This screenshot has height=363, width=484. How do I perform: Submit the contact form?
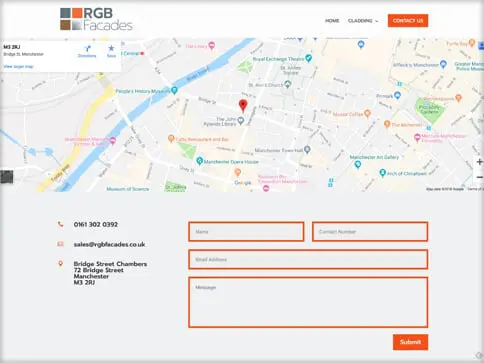pos(410,342)
